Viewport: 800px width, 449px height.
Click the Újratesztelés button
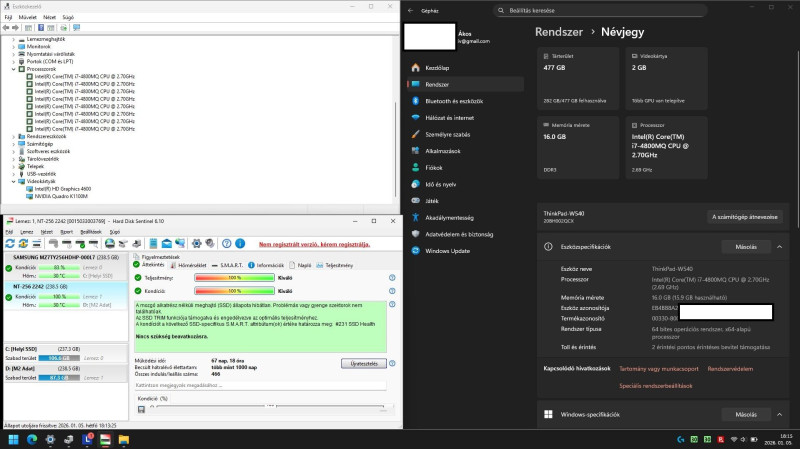(364, 363)
